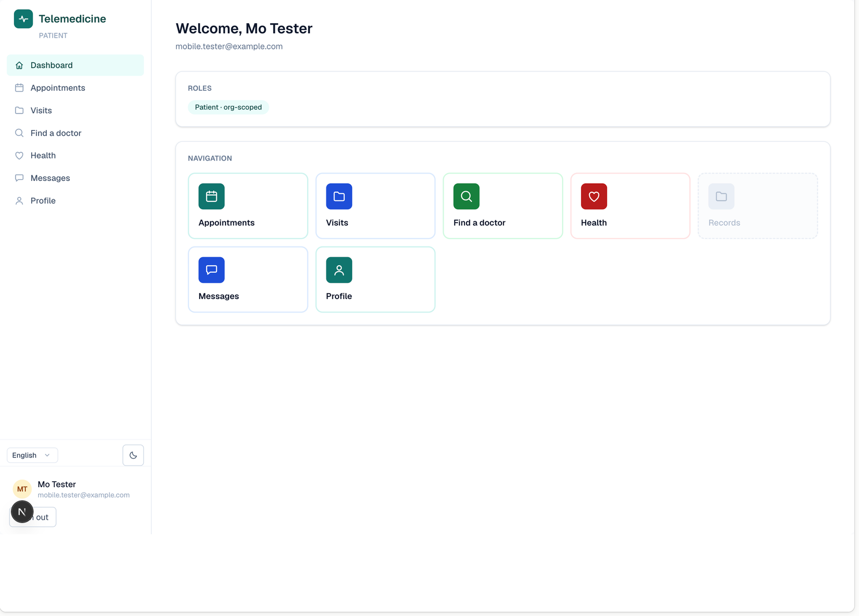Click the disabled Records card label

pos(724,223)
